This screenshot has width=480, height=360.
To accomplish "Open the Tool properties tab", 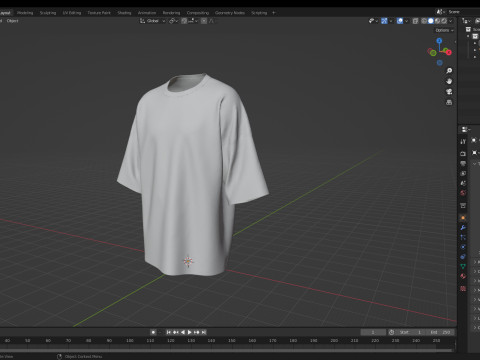I will click(x=463, y=141).
